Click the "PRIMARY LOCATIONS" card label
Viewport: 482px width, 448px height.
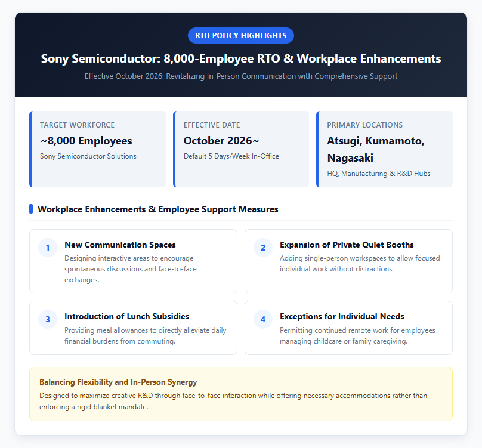(x=365, y=125)
